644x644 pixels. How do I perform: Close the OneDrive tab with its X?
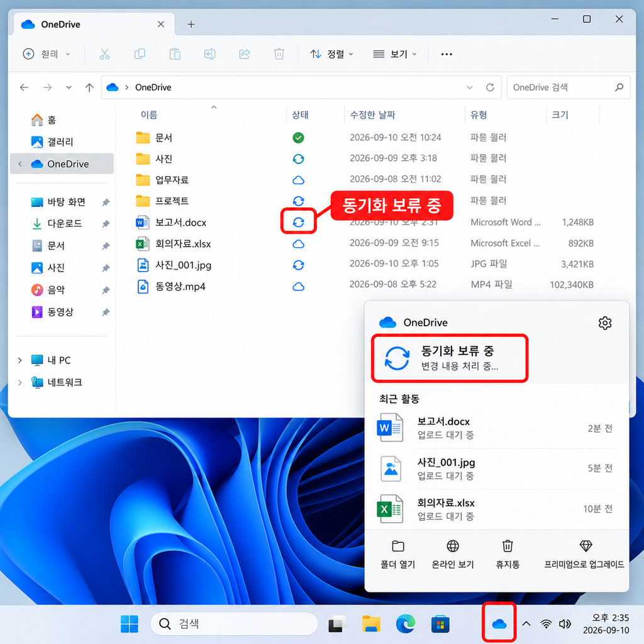(x=161, y=25)
